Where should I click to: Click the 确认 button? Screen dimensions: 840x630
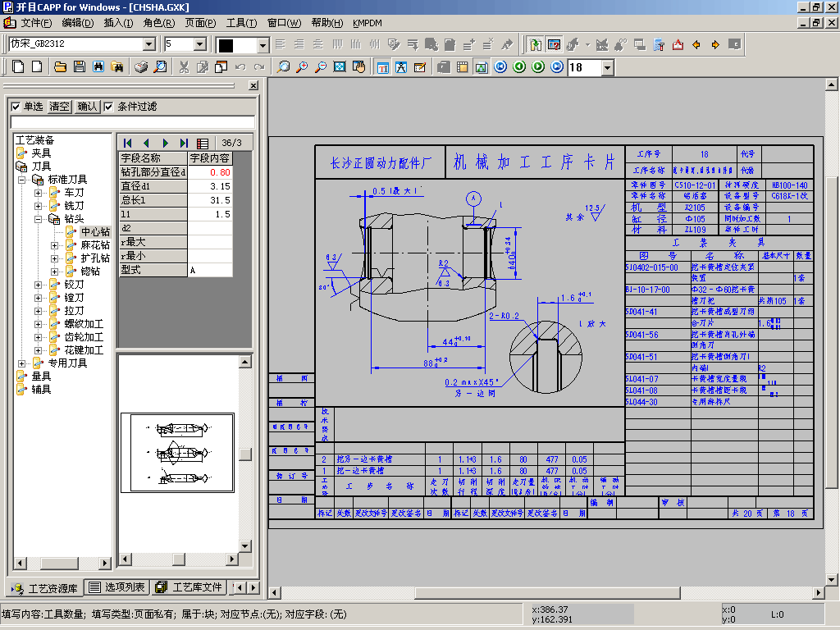tap(88, 107)
